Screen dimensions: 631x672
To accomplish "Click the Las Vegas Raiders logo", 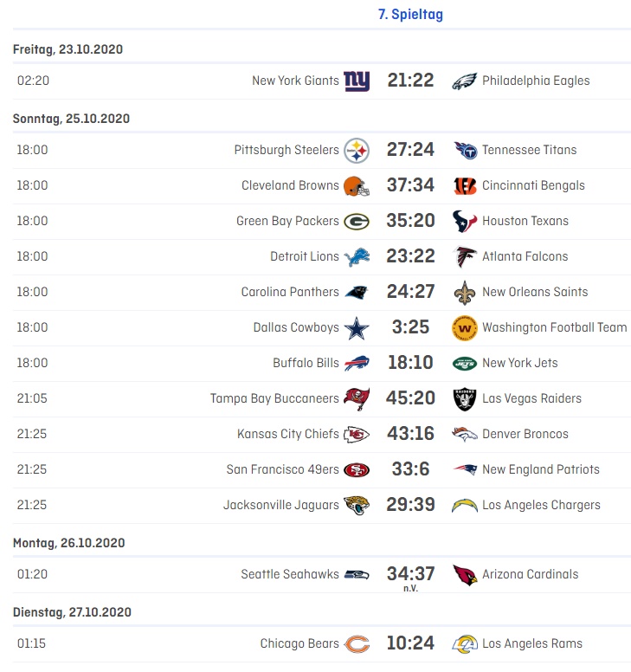I will coord(465,398).
